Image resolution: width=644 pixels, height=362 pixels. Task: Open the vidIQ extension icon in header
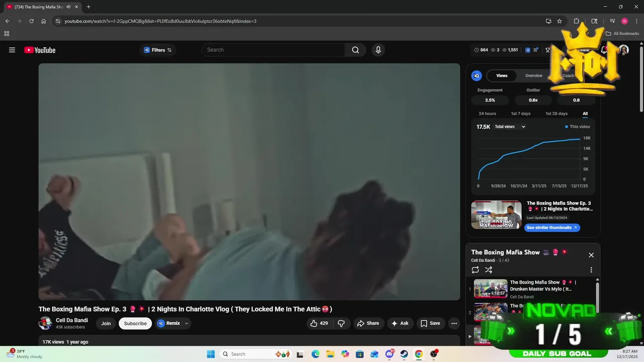click(528, 50)
